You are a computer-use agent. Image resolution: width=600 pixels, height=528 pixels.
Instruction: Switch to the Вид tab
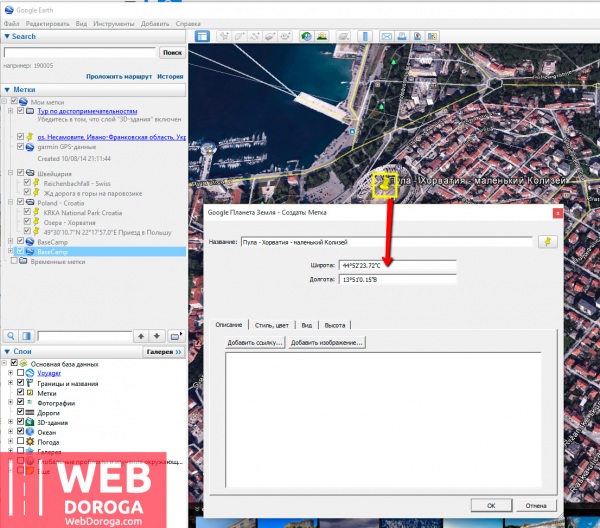(307, 325)
